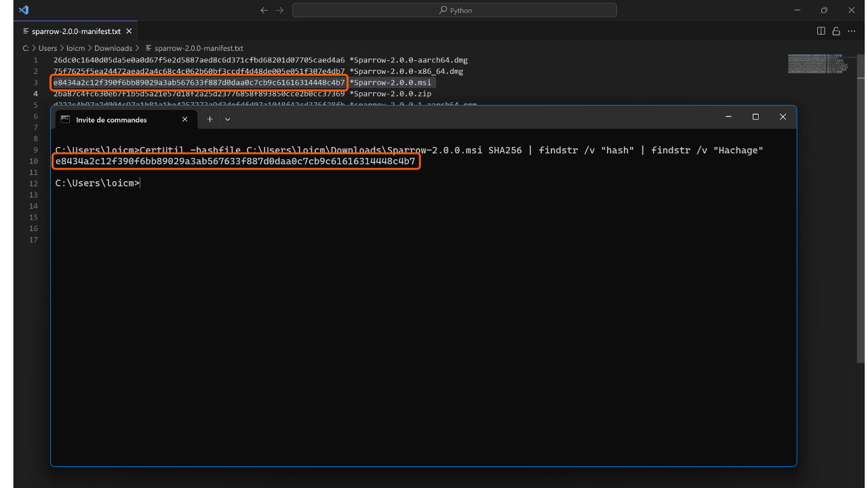
Task: Click the VS Code logo icon
Action: coord(24,10)
